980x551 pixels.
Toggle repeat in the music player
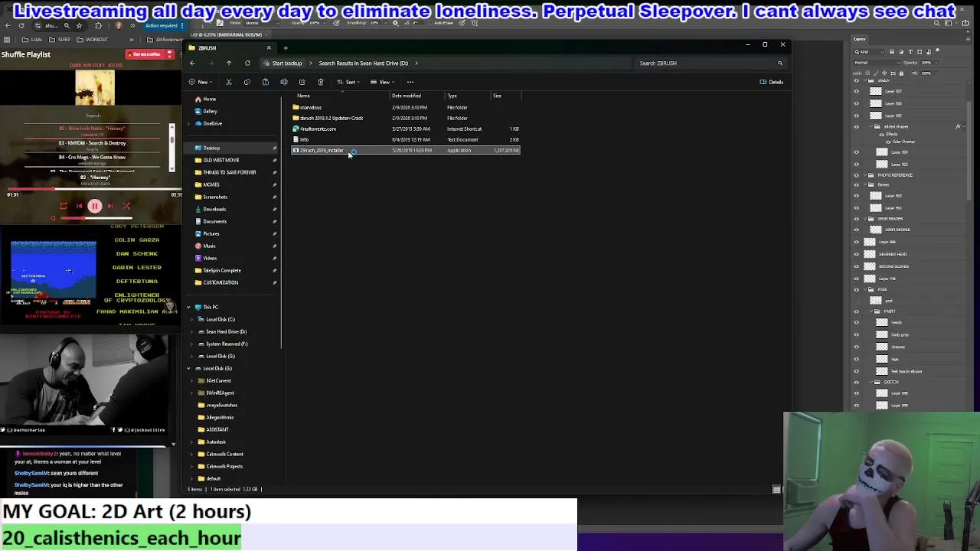[63, 206]
